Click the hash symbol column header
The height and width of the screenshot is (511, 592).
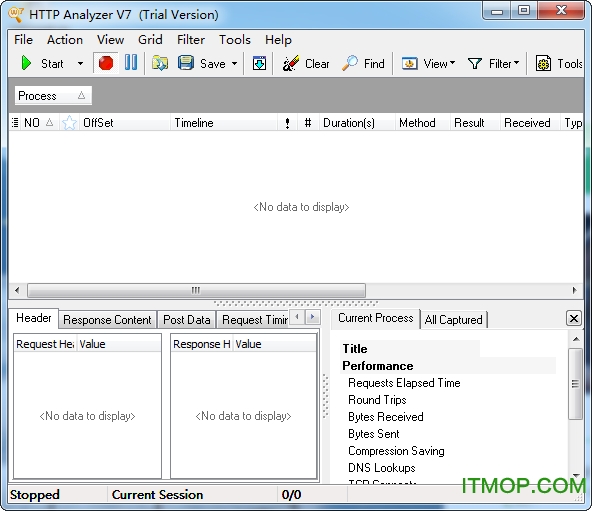pos(308,123)
